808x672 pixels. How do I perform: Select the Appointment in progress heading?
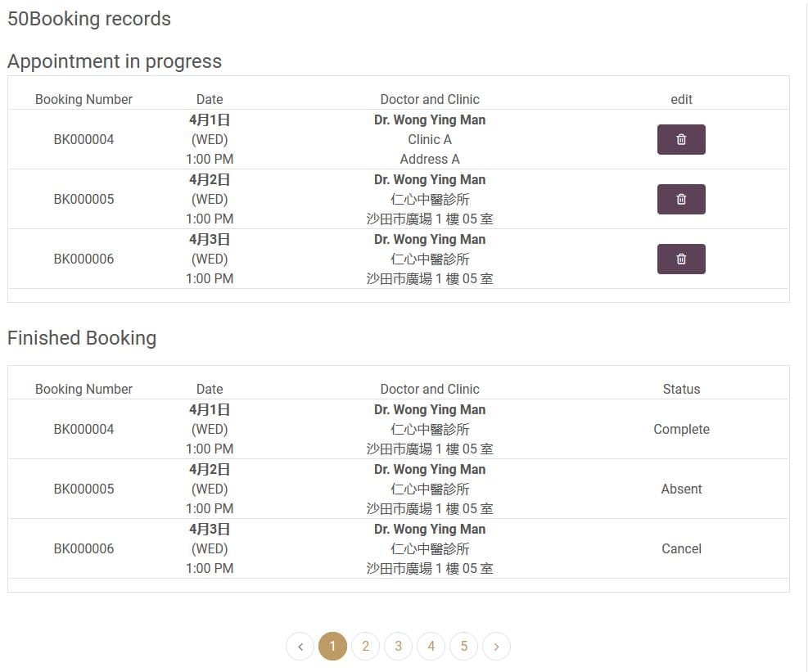point(115,61)
